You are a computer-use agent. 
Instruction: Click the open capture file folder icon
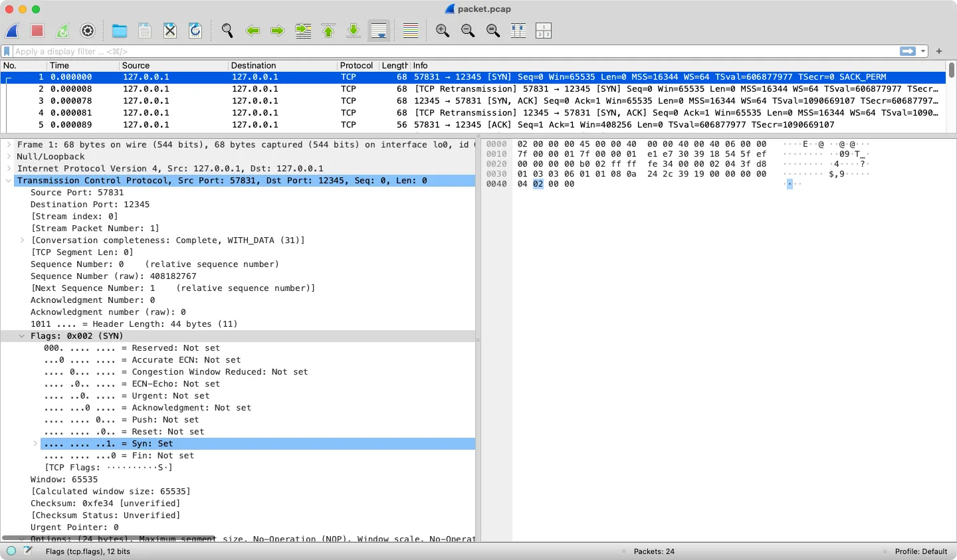tap(120, 31)
